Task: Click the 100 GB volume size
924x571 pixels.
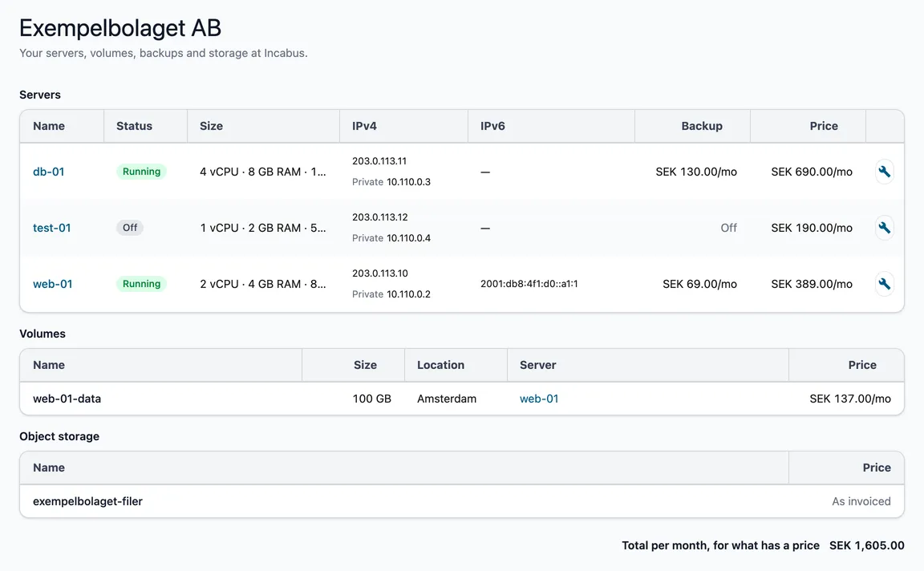Action: (372, 399)
